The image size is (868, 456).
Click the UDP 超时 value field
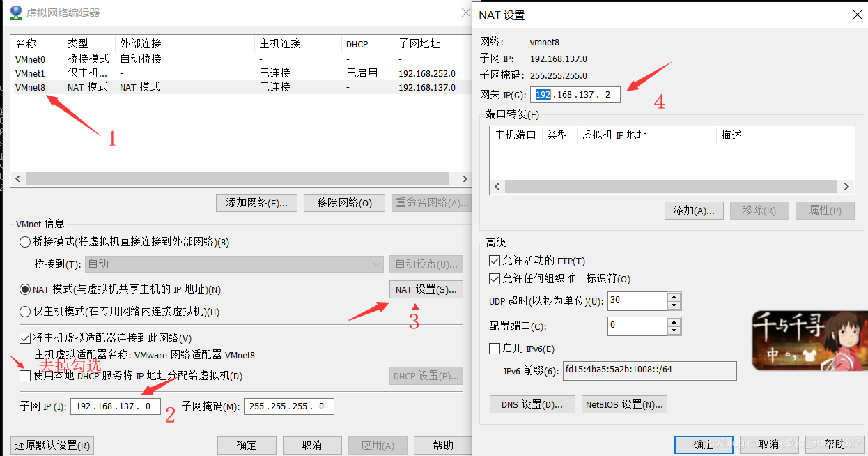[637, 301]
